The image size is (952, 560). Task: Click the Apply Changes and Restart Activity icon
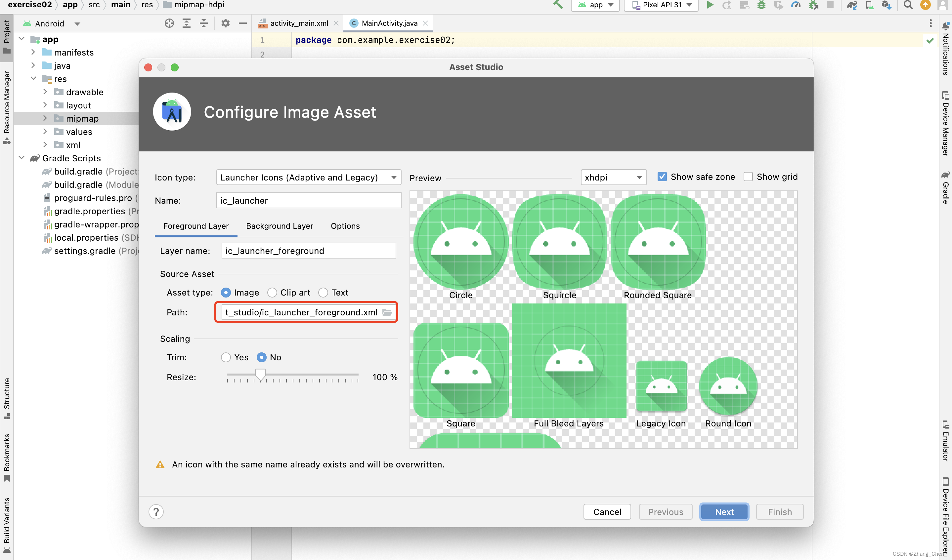point(727,5)
